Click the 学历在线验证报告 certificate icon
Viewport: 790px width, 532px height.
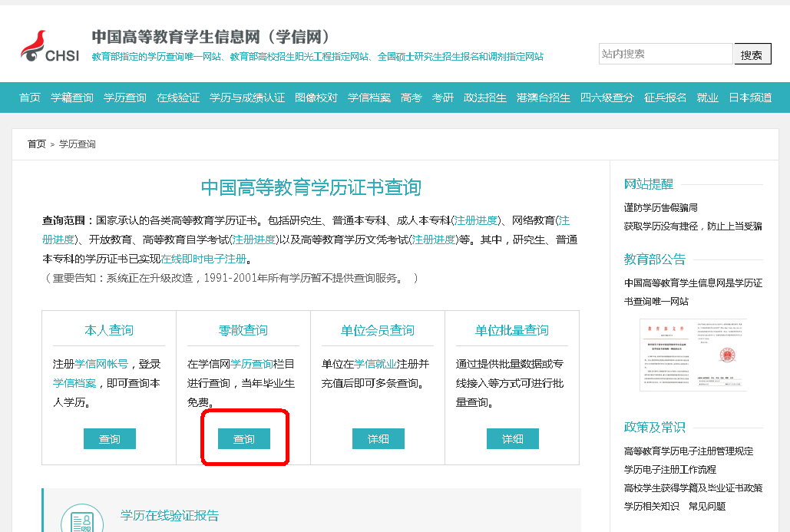coord(82,520)
